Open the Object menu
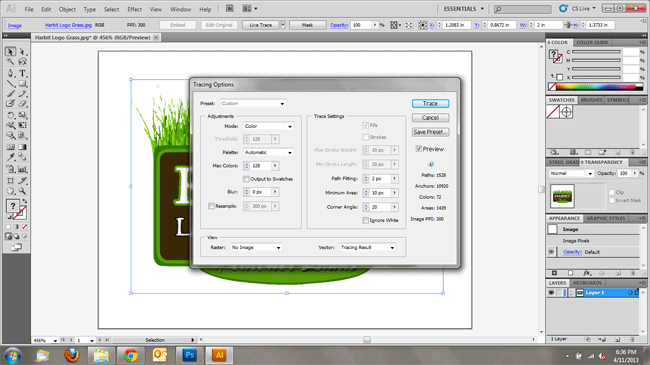 67,9
